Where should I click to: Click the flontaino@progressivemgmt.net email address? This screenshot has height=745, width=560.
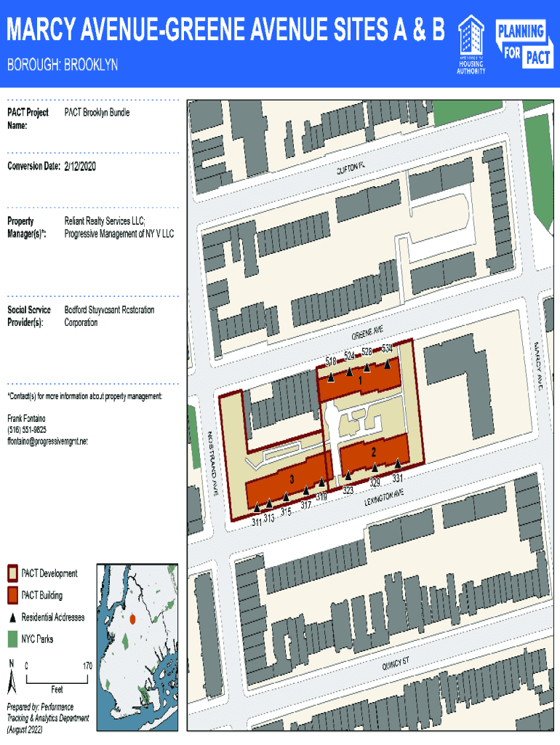(x=47, y=442)
